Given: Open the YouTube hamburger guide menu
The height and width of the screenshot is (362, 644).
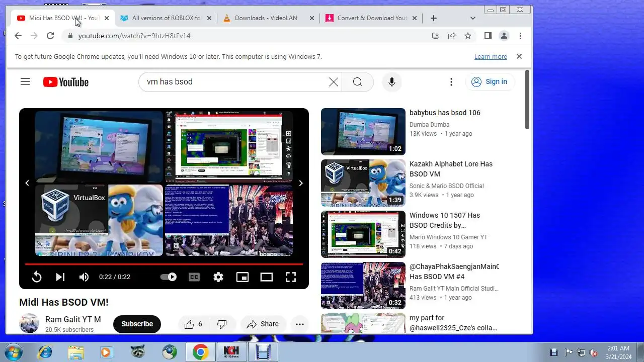Looking at the screenshot, I should tap(25, 82).
